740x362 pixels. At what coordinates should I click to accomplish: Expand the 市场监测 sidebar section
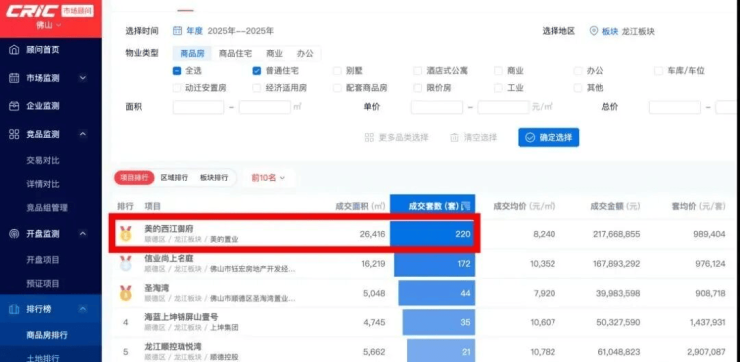tap(83, 78)
